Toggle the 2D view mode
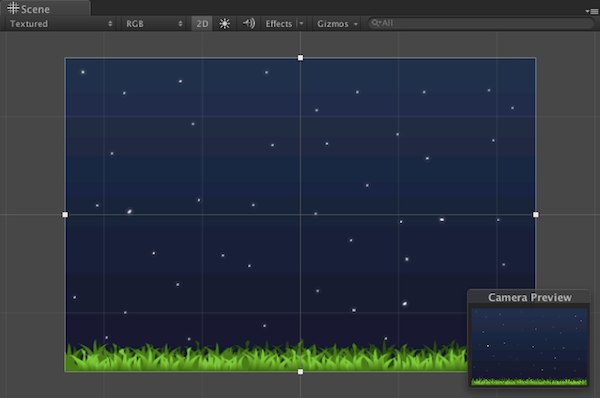600x398 pixels. click(x=202, y=24)
